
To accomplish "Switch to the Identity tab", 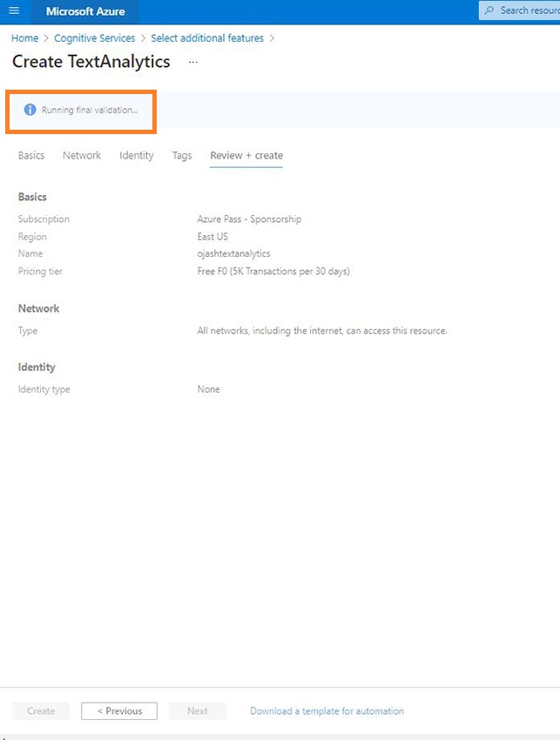I will tap(137, 155).
